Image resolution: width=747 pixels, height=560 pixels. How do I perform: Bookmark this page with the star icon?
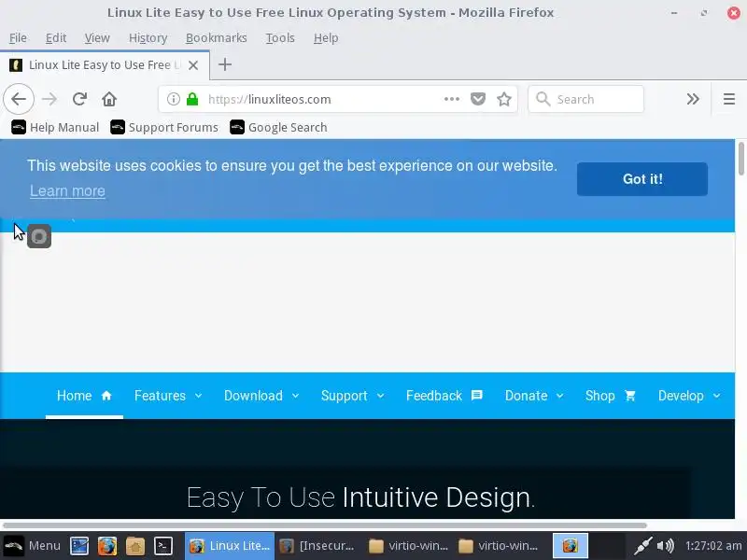[x=504, y=99]
